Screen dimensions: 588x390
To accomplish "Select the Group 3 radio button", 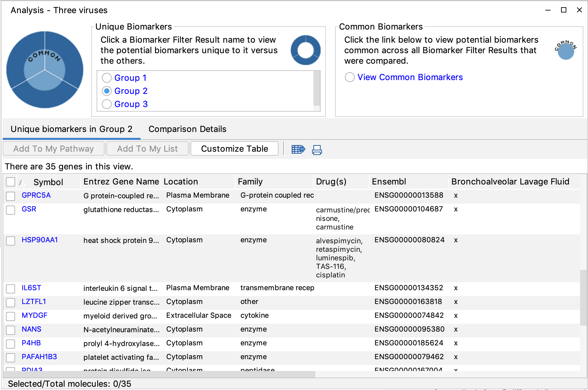I will tap(107, 104).
